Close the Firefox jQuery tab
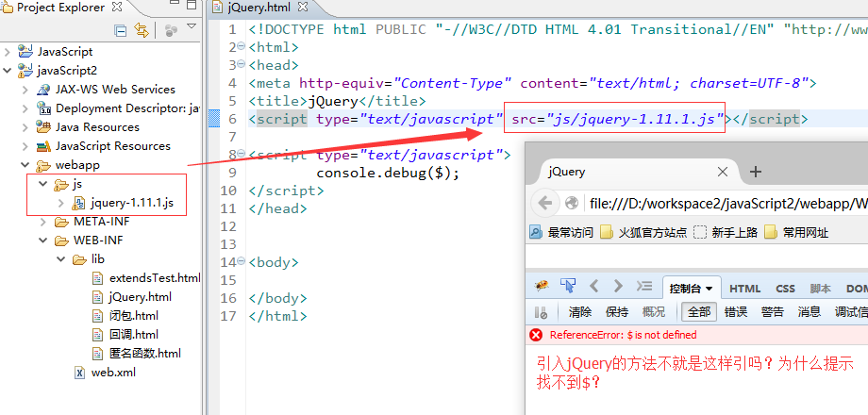 point(722,172)
